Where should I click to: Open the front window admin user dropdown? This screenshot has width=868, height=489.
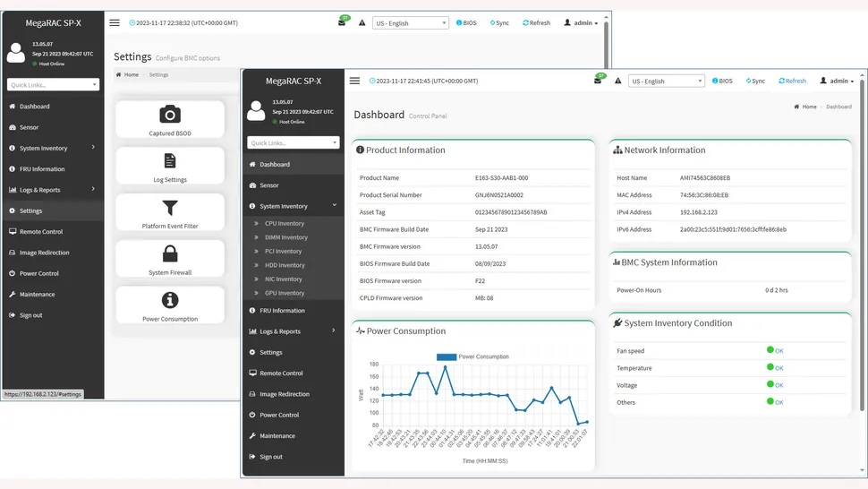pos(837,81)
